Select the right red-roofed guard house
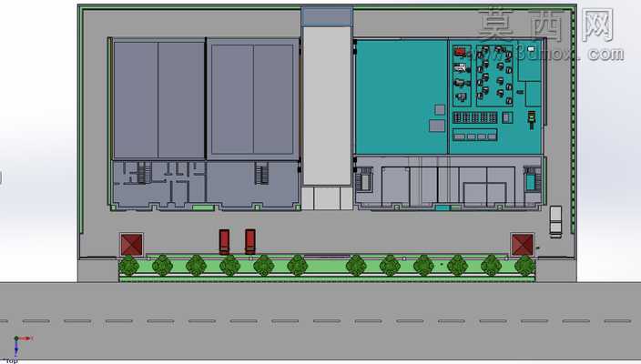Viewport: 641px width, 364px height. (523, 244)
